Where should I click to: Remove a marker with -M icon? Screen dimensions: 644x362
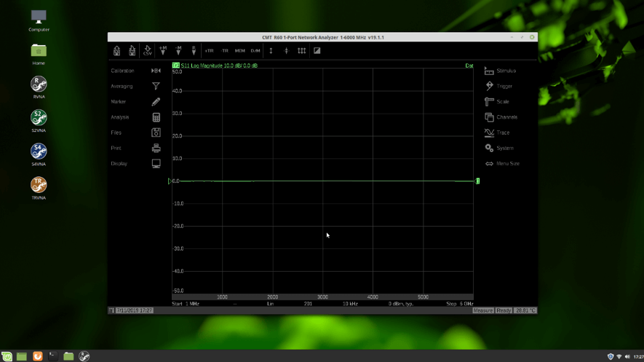(x=178, y=51)
